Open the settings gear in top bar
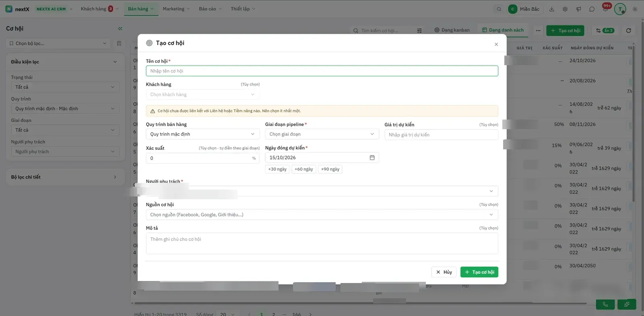Screen dimensions: 644x316 (565, 9)
